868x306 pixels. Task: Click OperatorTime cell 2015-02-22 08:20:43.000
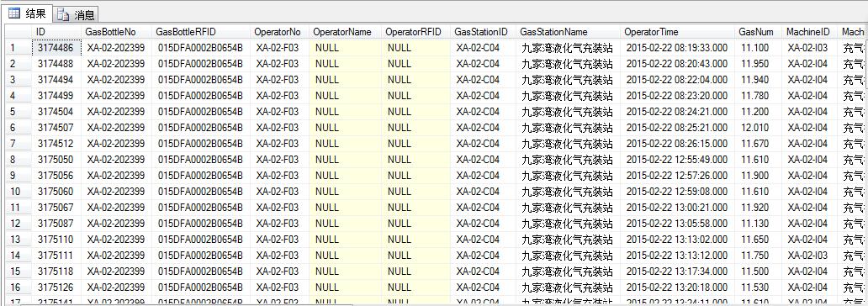pyautogui.click(x=678, y=64)
